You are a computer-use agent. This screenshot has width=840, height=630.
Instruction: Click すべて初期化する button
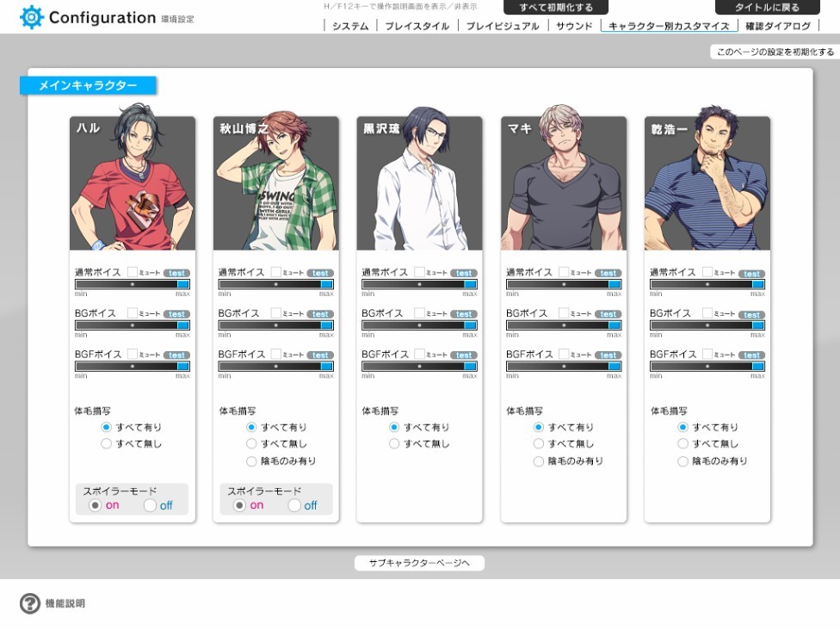tap(555, 8)
